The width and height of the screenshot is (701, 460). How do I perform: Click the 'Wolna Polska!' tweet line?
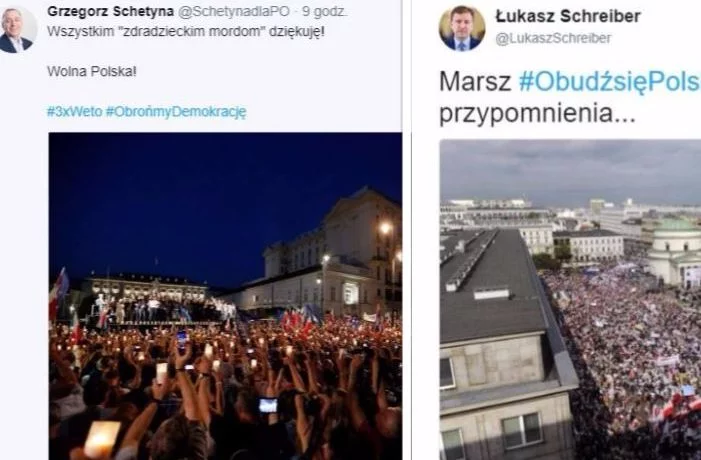pyautogui.click(x=92, y=72)
